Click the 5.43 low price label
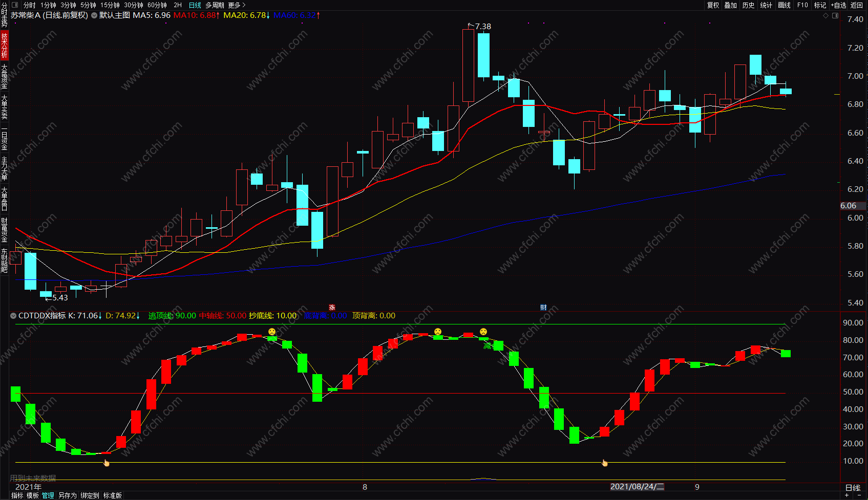 click(60, 298)
